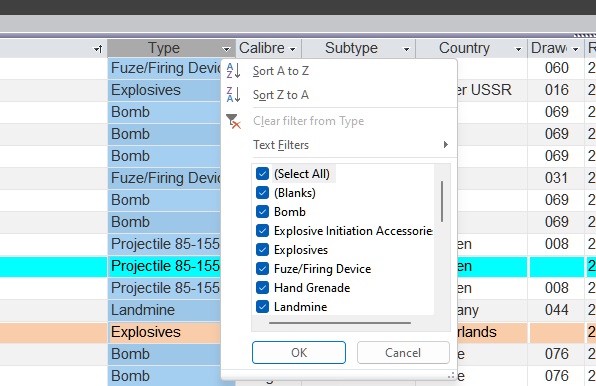Uncheck the Landmine filter checkbox

pos(262,307)
